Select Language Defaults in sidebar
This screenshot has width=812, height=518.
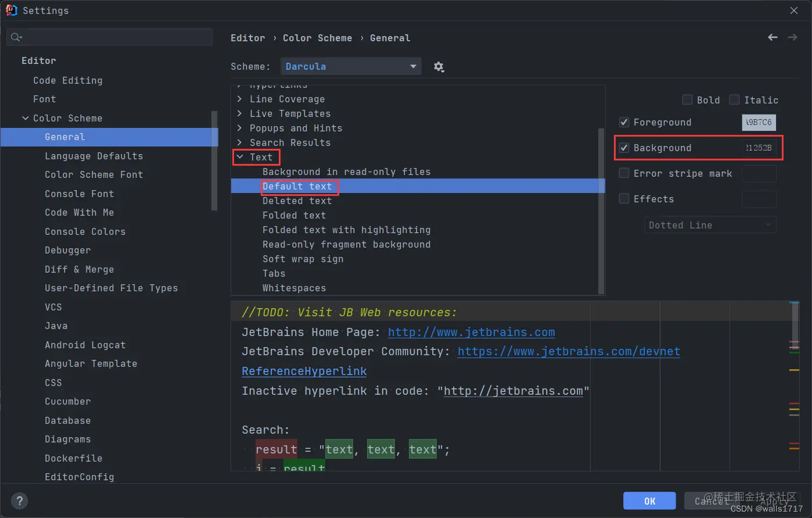pyautogui.click(x=94, y=156)
